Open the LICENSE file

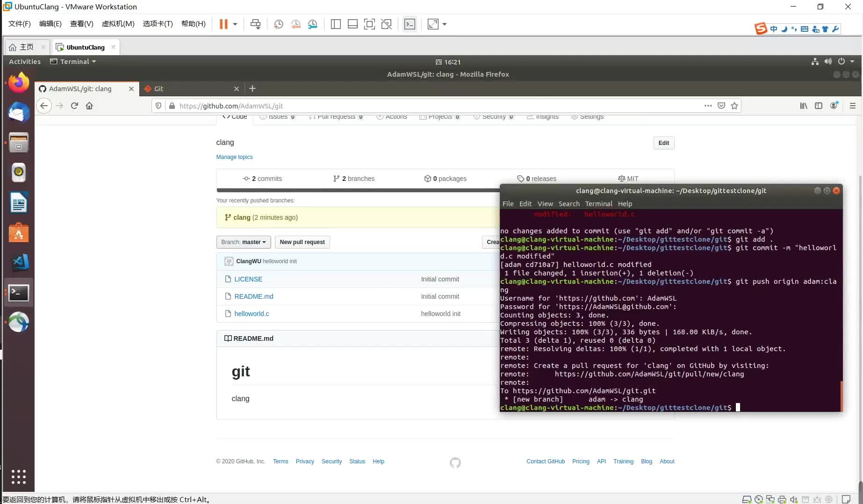248,279
